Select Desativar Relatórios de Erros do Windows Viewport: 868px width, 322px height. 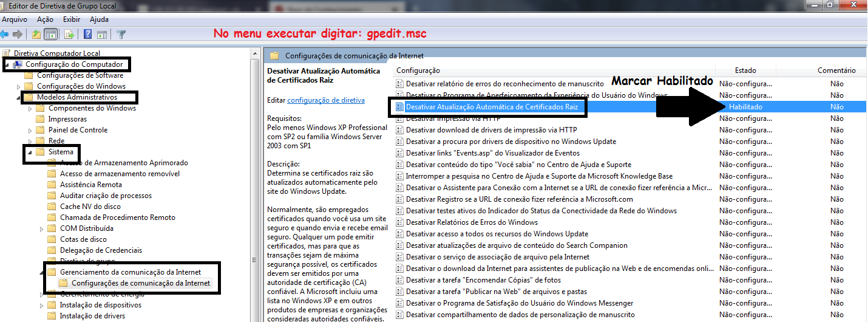[472, 222]
